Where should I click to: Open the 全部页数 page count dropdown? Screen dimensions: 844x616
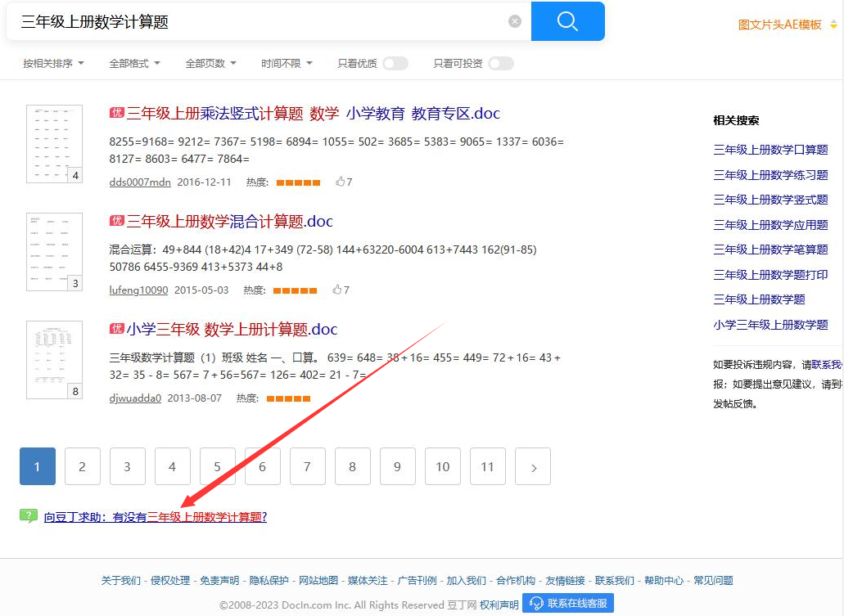(210, 64)
